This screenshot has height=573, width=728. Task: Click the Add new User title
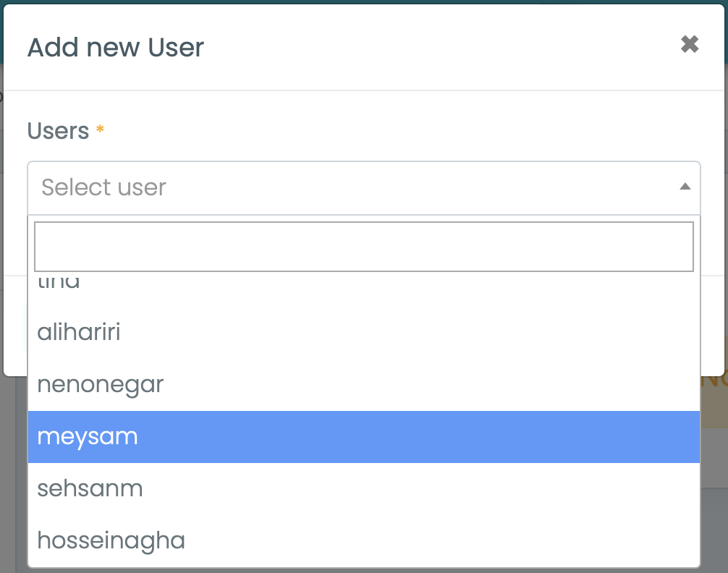point(116,48)
